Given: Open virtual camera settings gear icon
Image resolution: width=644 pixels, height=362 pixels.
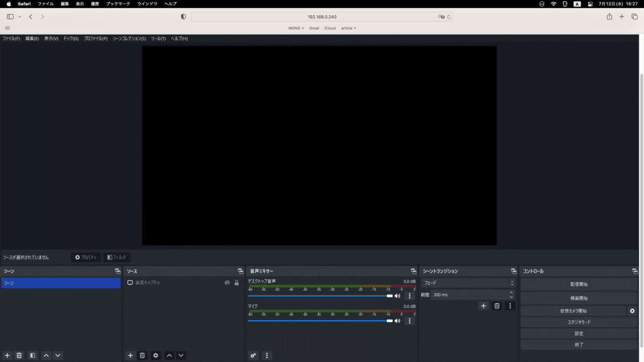Looking at the screenshot, I should pos(632,311).
